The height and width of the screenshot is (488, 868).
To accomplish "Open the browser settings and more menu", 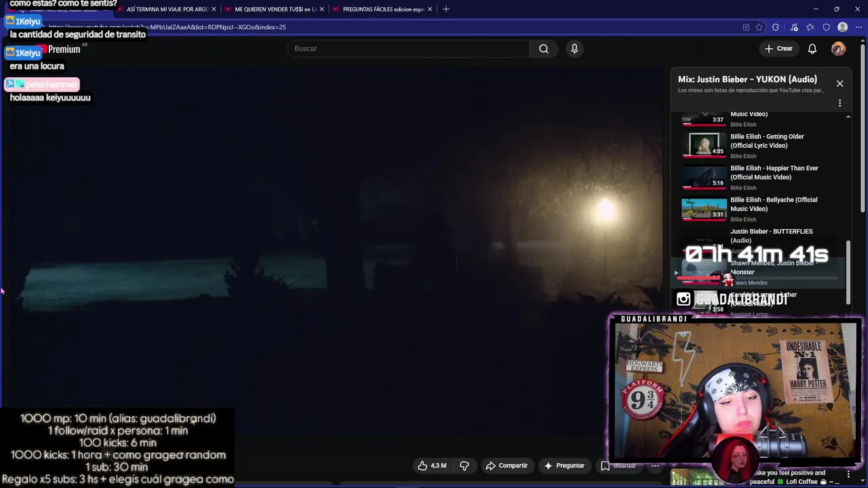I will click(x=859, y=27).
